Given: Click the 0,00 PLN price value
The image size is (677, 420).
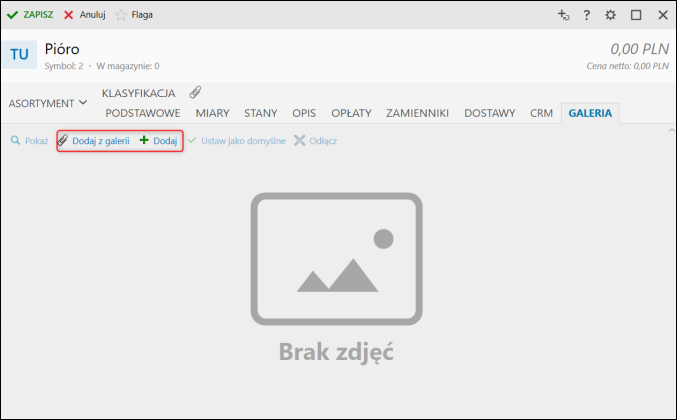Looking at the screenshot, I should [639, 49].
